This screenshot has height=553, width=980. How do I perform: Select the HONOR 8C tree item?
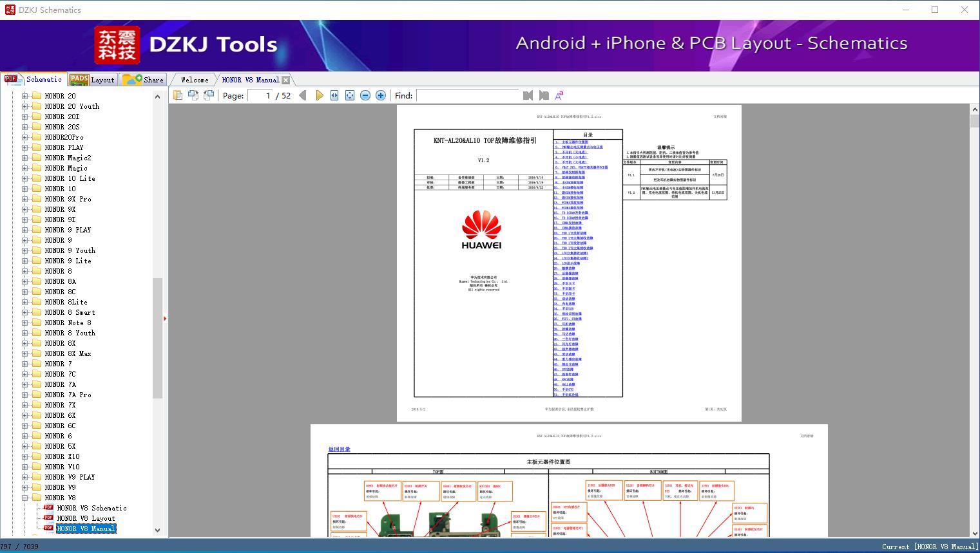click(x=61, y=292)
